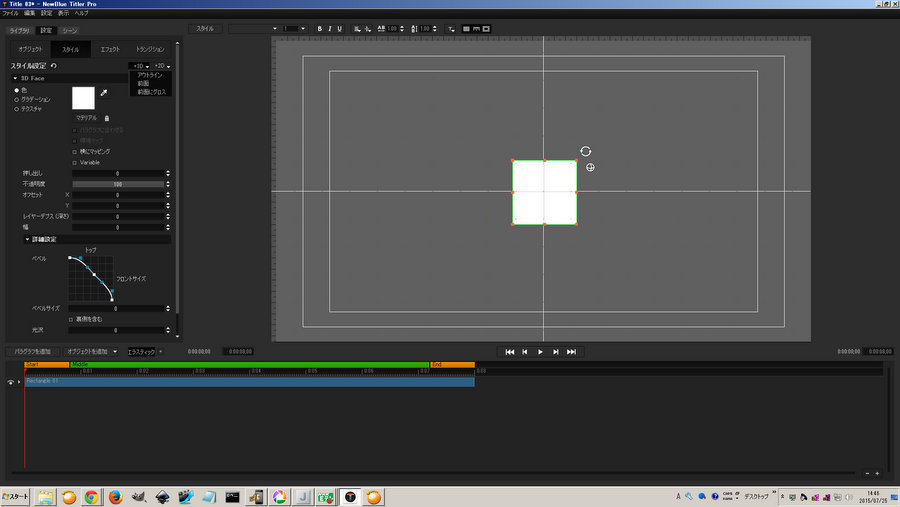Image resolution: width=900 pixels, height=507 pixels.
Task: Click the orange End timeline segment
Action: (x=452, y=365)
